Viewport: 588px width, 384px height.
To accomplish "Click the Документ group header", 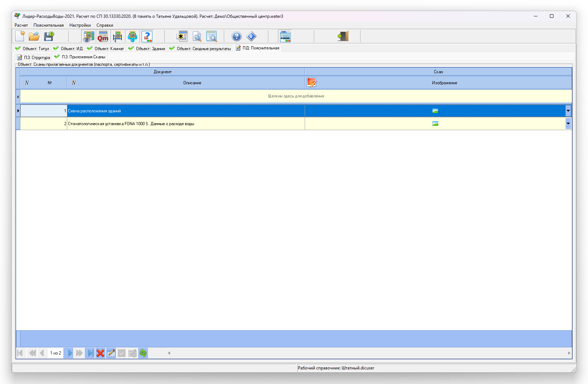I will coord(163,72).
